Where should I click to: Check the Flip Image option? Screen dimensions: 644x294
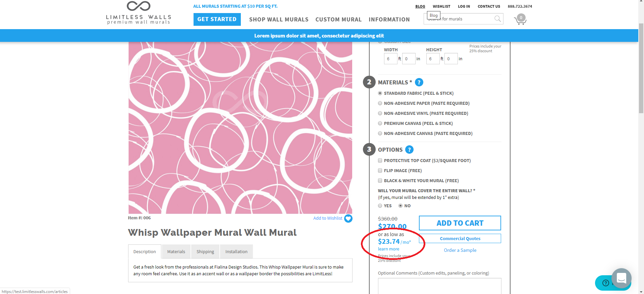(380, 171)
